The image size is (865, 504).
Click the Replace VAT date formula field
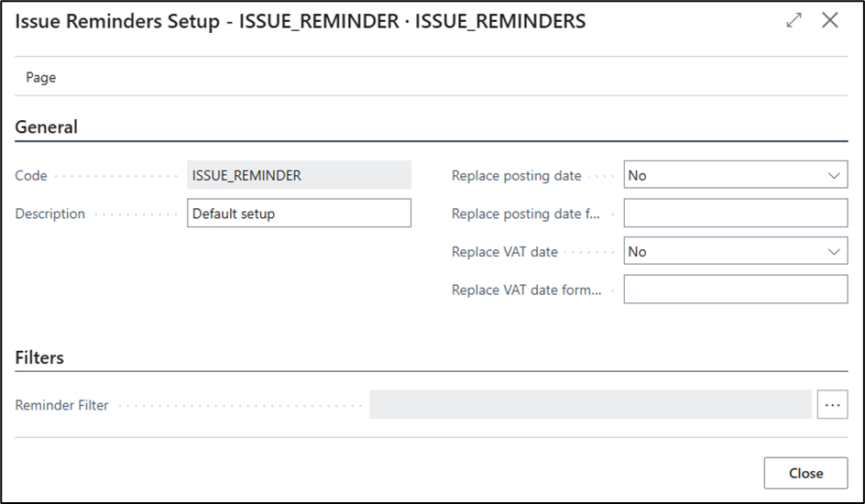pos(735,290)
